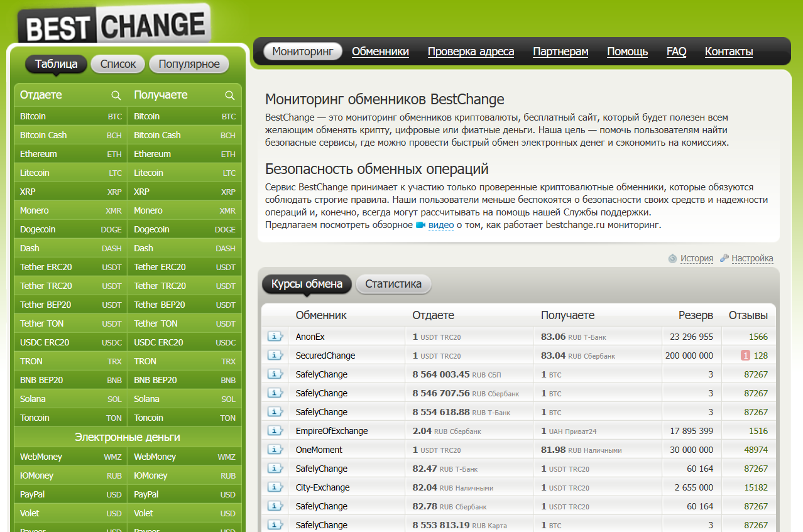Open the Настройка wrench icon

point(724,258)
